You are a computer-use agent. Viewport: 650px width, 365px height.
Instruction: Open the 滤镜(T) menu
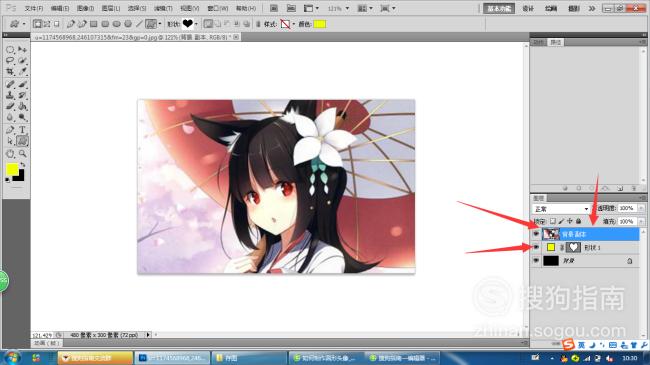(163, 8)
